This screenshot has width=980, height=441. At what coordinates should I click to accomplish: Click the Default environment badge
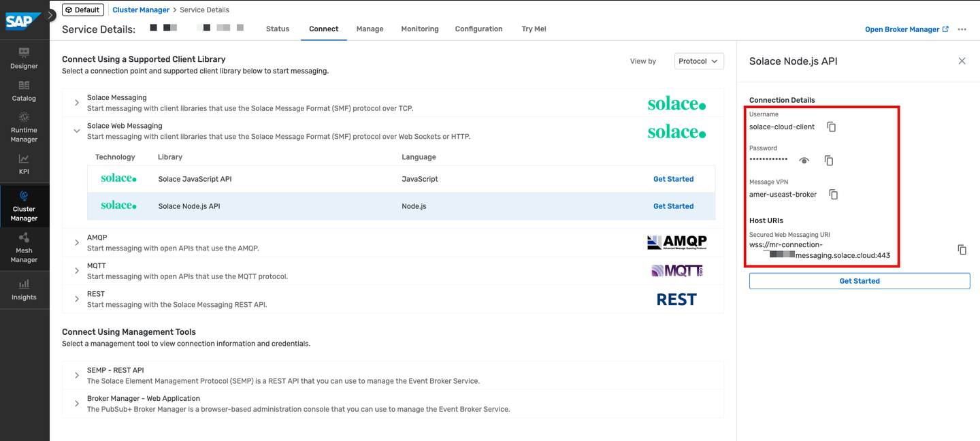click(x=83, y=10)
